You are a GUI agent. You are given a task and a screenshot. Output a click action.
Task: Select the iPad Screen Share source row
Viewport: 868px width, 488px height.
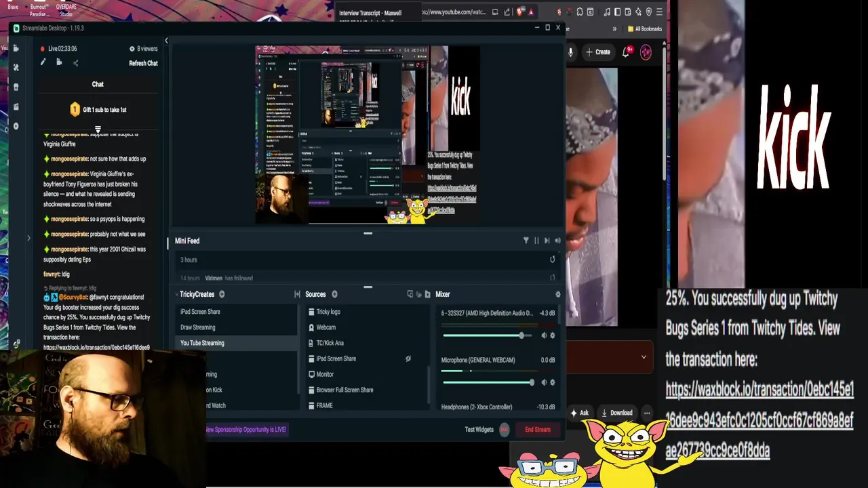click(x=366, y=359)
